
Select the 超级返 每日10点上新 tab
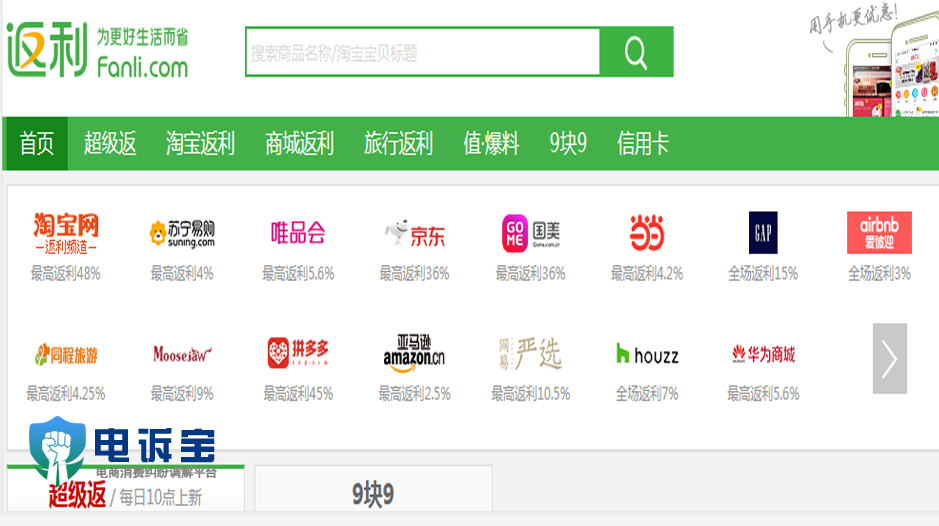(126, 489)
